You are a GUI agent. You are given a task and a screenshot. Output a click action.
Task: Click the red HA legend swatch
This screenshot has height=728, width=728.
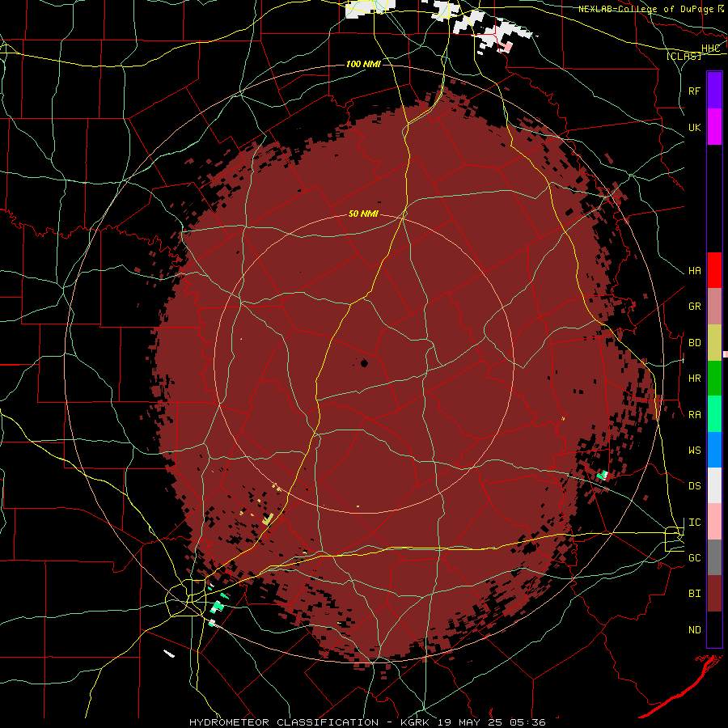(714, 270)
